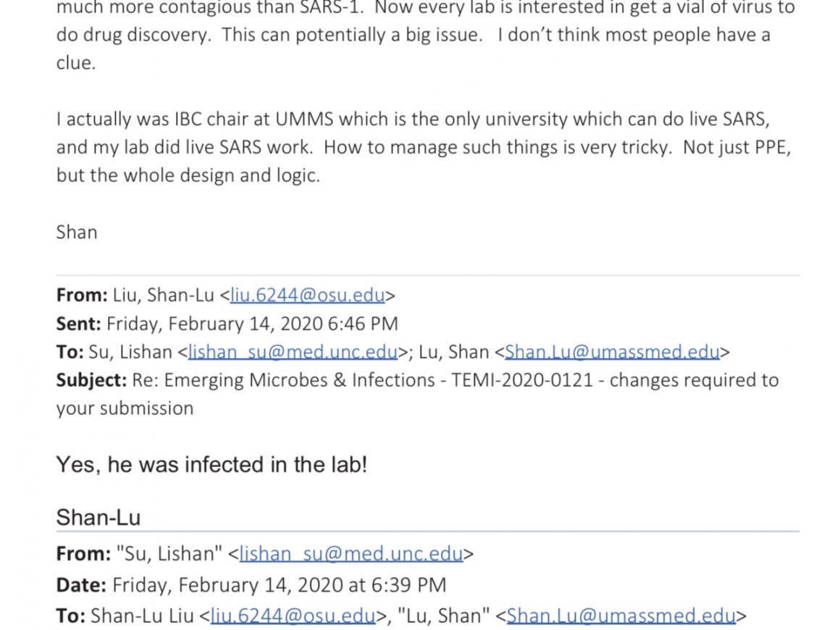This screenshot has height=630, width=840.
Task: Click the "Date:" header label
Action: click(x=81, y=585)
